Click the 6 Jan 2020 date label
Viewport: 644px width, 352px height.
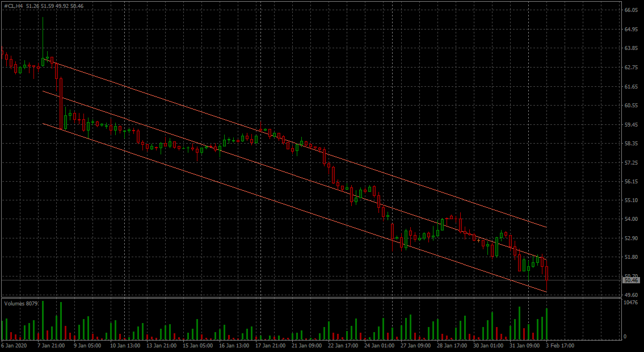coord(14,345)
